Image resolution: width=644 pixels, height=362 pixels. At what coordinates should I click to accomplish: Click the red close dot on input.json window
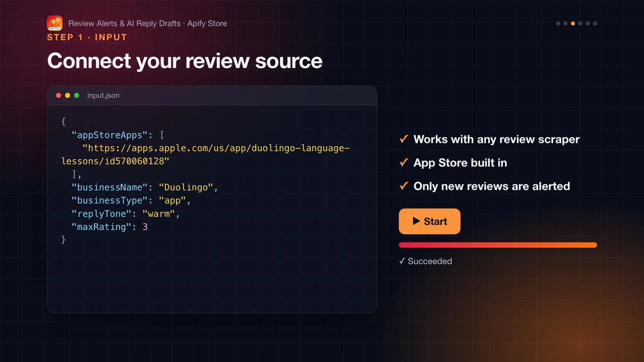pos(58,95)
